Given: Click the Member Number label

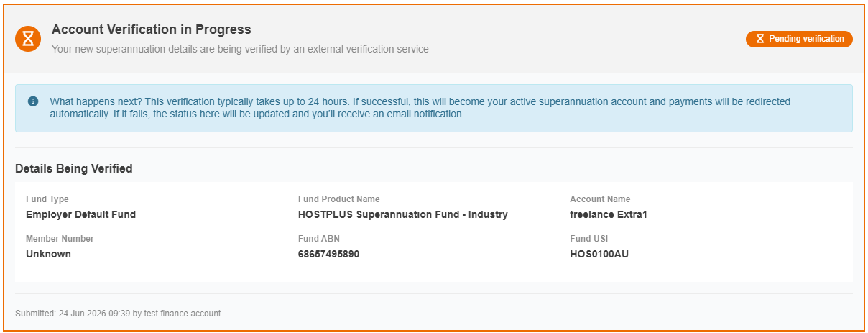Looking at the screenshot, I should coord(60,239).
